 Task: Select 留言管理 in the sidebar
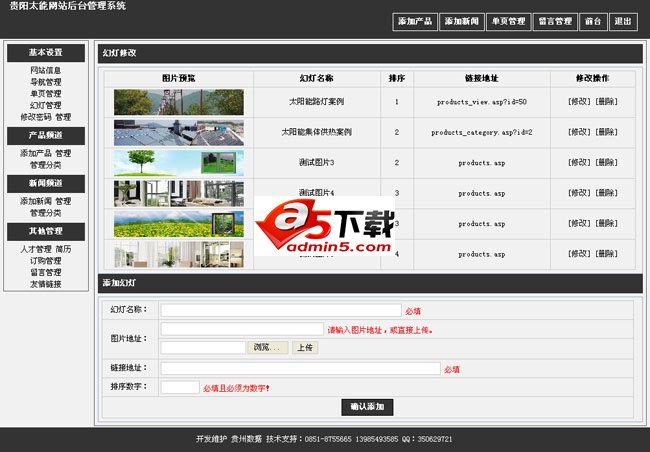[46, 272]
